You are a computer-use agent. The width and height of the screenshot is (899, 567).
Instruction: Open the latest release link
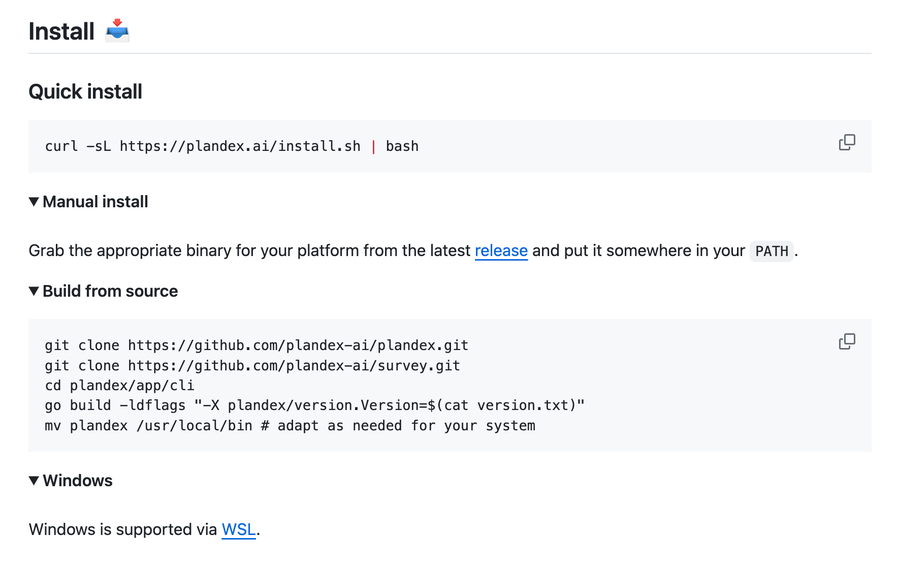[x=501, y=251]
